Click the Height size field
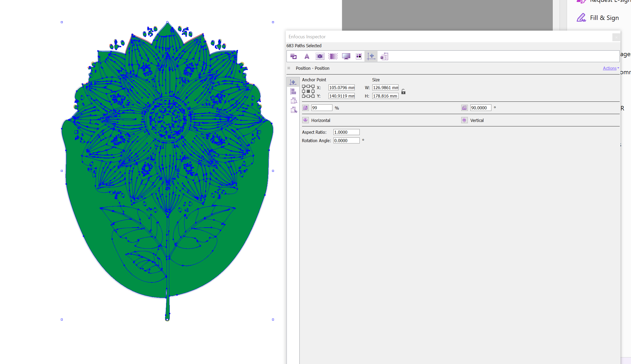 click(x=385, y=96)
